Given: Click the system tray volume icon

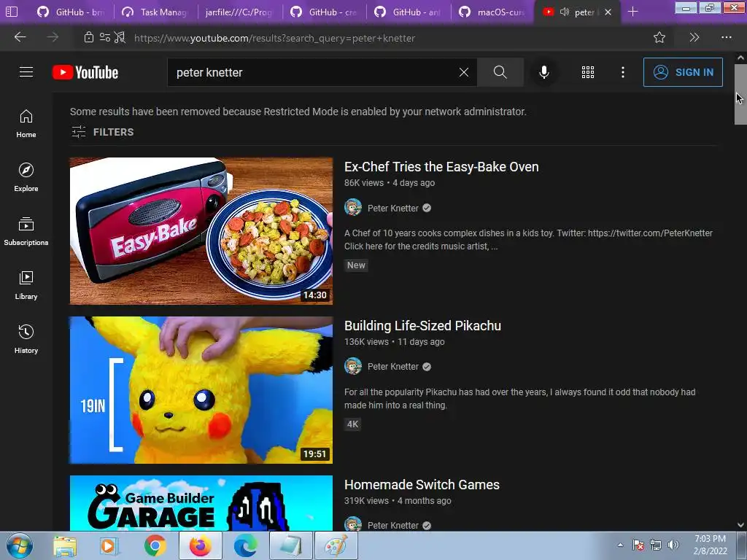Looking at the screenshot, I should point(673,545).
